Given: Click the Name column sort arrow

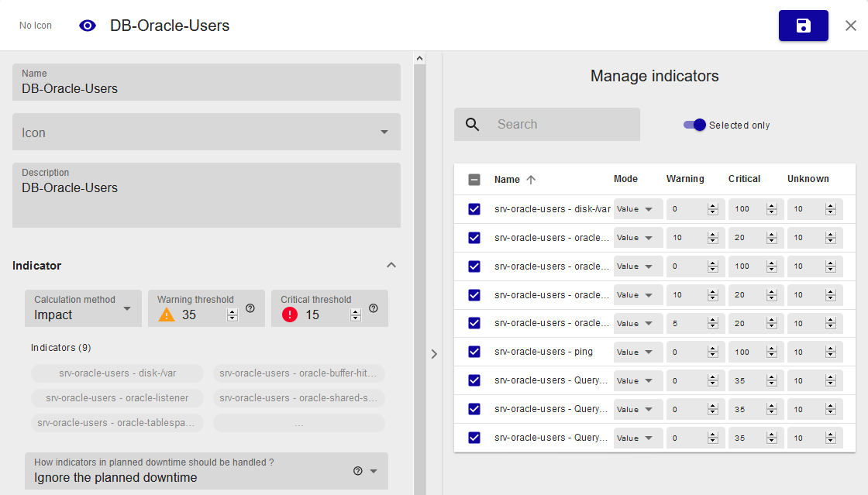Looking at the screenshot, I should pyautogui.click(x=531, y=180).
